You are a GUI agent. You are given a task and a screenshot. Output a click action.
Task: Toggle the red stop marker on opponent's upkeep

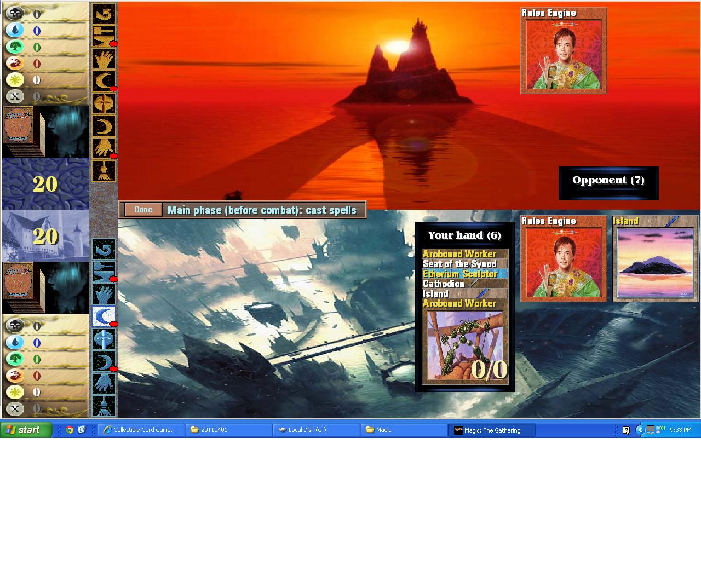click(x=113, y=44)
